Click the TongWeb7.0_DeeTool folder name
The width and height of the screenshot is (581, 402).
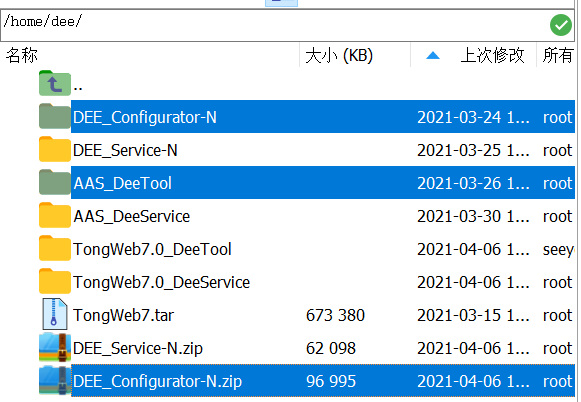click(x=152, y=249)
